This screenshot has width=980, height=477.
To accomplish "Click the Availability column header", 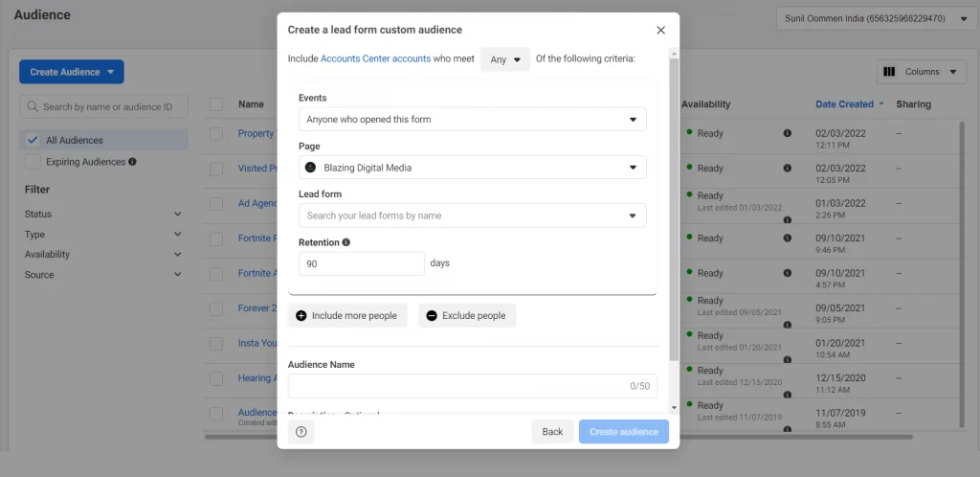I will tap(705, 104).
